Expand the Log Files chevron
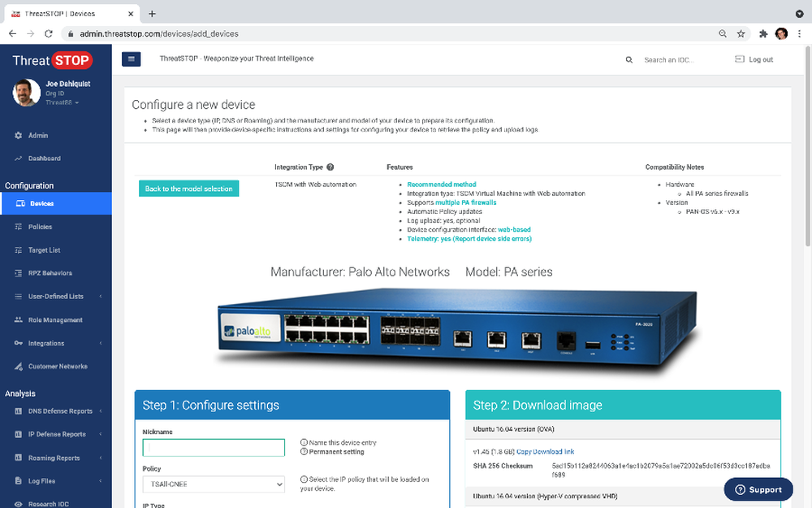The width and height of the screenshot is (812, 508). click(101, 481)
